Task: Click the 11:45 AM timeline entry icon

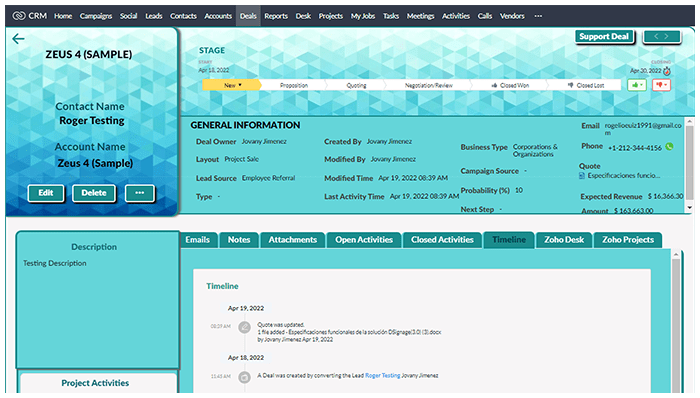Action: (x=244, y=377)
